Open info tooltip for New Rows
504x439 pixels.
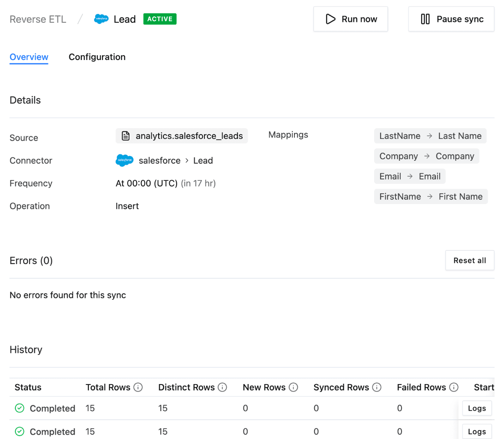[293, 387]
